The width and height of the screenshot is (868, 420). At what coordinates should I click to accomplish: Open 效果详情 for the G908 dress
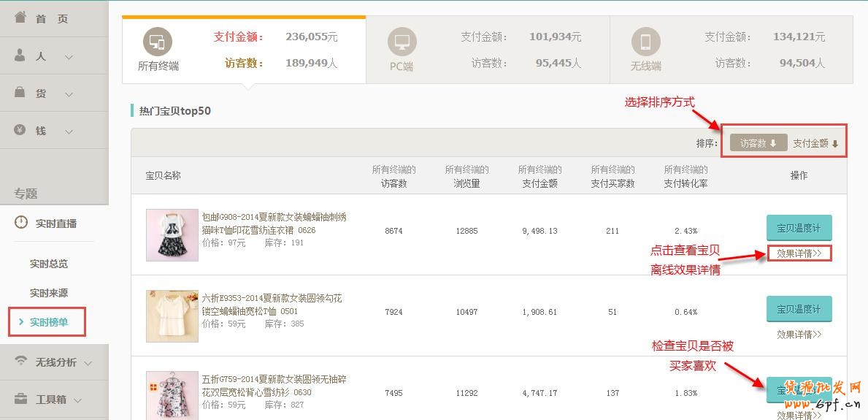pos(799,253)
